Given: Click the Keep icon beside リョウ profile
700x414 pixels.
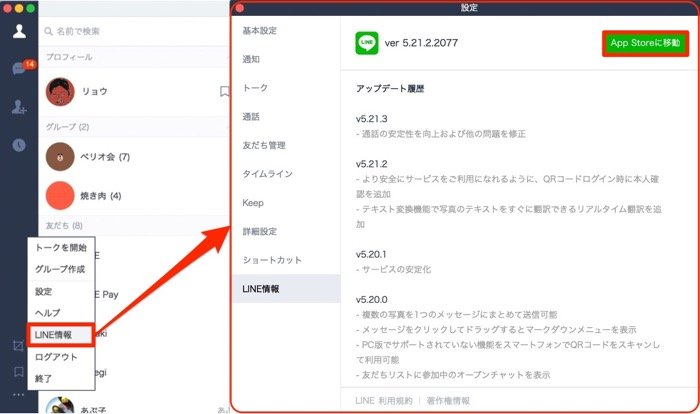Looking at the screenshot, I should pyautogui.click(x=225, y=91).
